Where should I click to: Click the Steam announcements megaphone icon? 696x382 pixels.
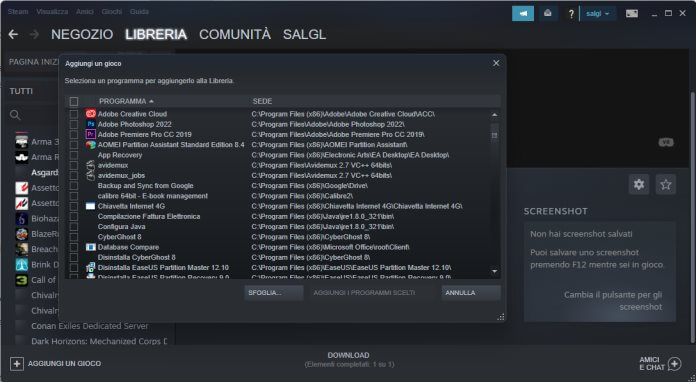point(523,13)
